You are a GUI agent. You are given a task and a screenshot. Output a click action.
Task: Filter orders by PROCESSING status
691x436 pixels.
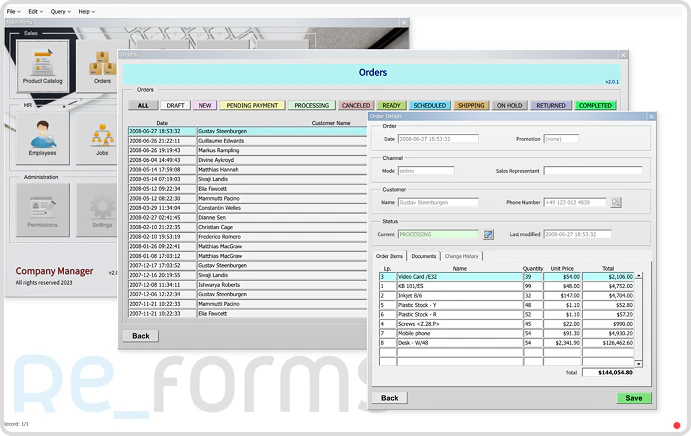tap(312, 105)
